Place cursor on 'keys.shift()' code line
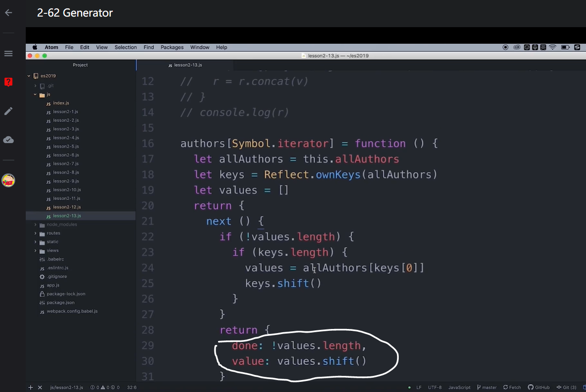This screenshot has height=392, width=586. pyautogui.click(x=283, y=283)
